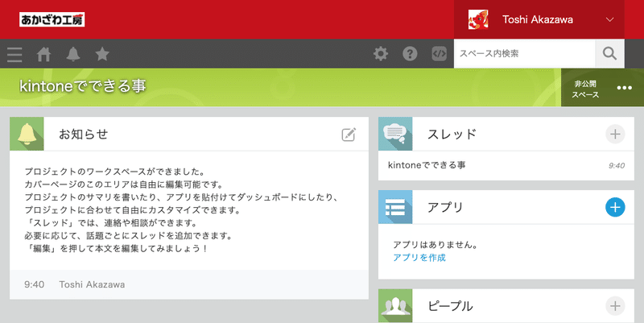This screenshot has height=323, width=644.
Task: Click the あかざわ工房 logo
Action: click(52, 19)
